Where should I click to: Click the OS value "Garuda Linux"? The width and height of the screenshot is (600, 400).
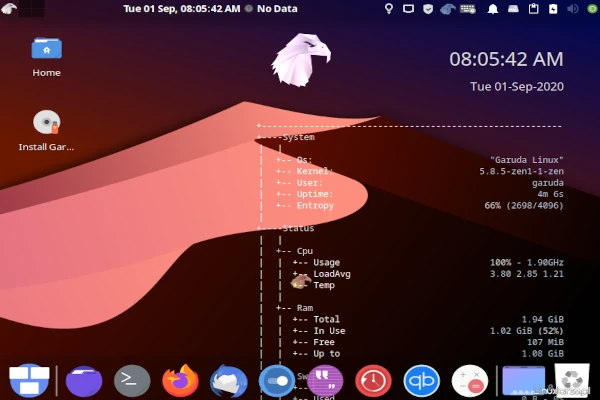pos(527,160)
